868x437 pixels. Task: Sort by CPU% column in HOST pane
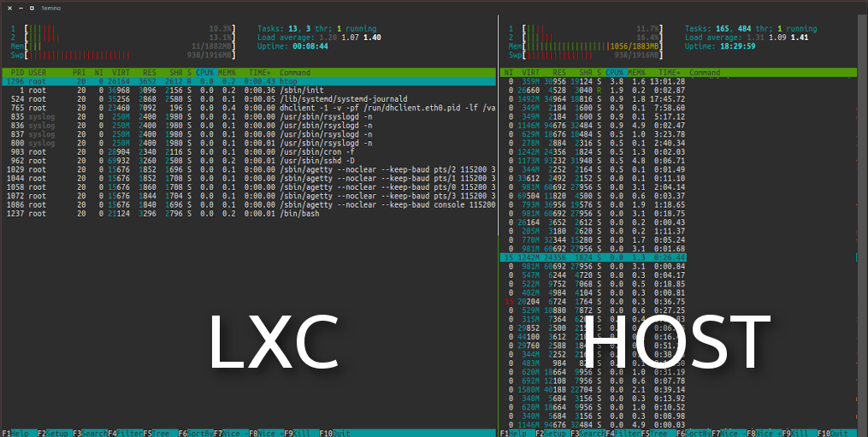(615, 73)
